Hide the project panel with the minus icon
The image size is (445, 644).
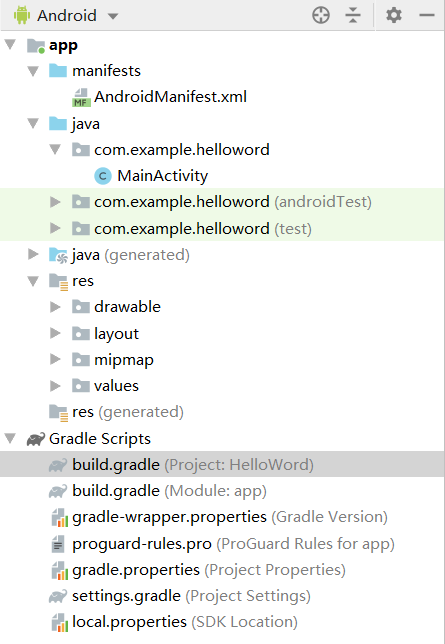point(427,16)
